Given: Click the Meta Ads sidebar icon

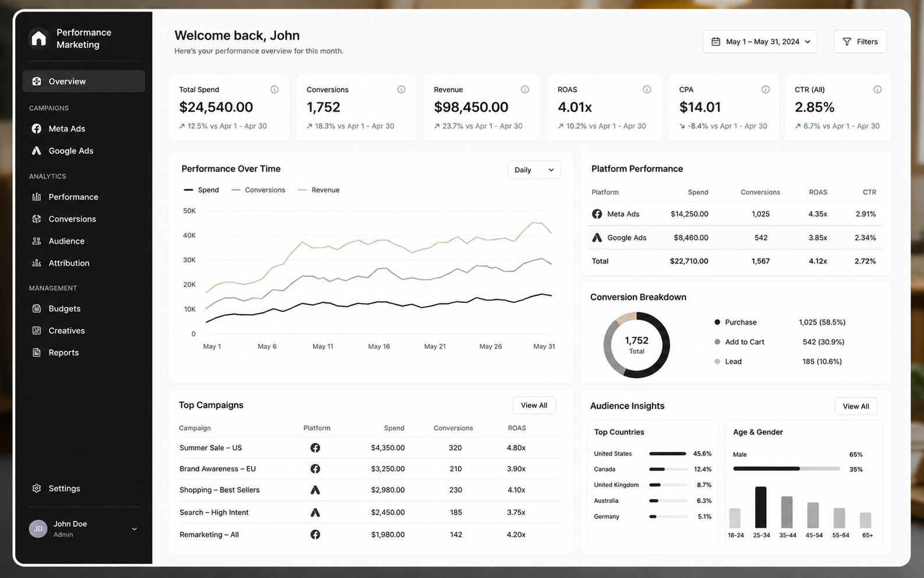Looking at the screenshot, I should 37,129.
